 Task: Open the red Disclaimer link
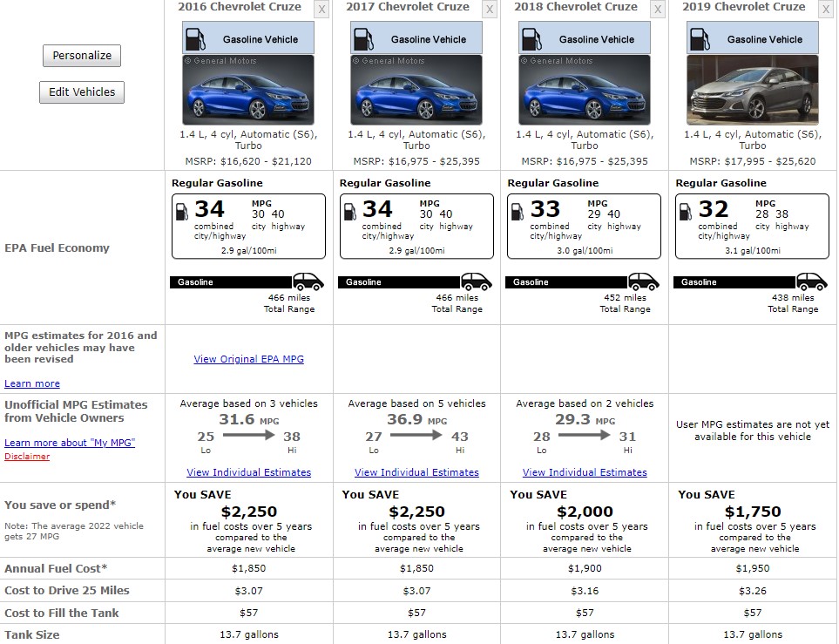pos(27,457)
